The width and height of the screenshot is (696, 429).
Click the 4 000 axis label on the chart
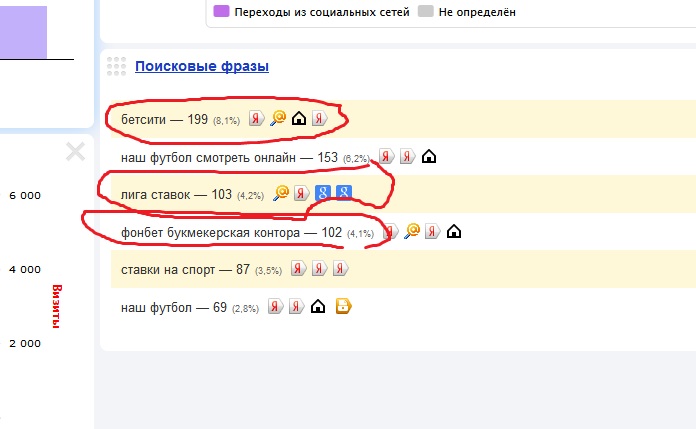pyautogui.click(x=25, y=270)
